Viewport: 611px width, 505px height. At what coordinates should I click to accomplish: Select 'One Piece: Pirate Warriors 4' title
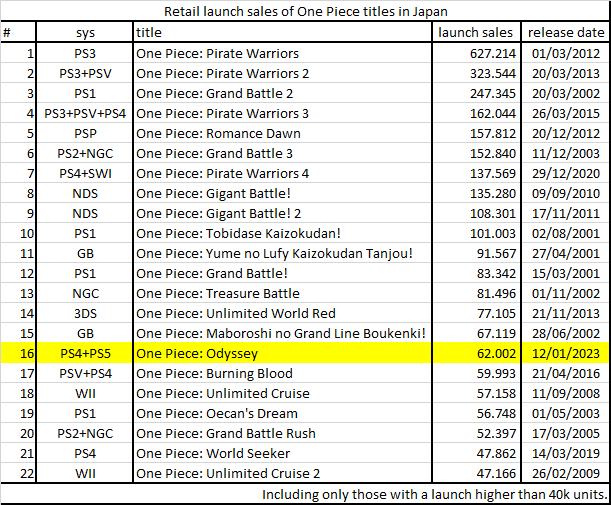[x=222, y=173]
